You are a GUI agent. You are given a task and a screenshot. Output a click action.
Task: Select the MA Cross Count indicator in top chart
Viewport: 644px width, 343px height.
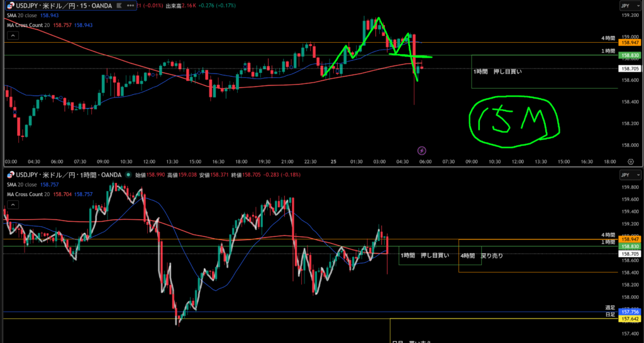click(33, 24)
